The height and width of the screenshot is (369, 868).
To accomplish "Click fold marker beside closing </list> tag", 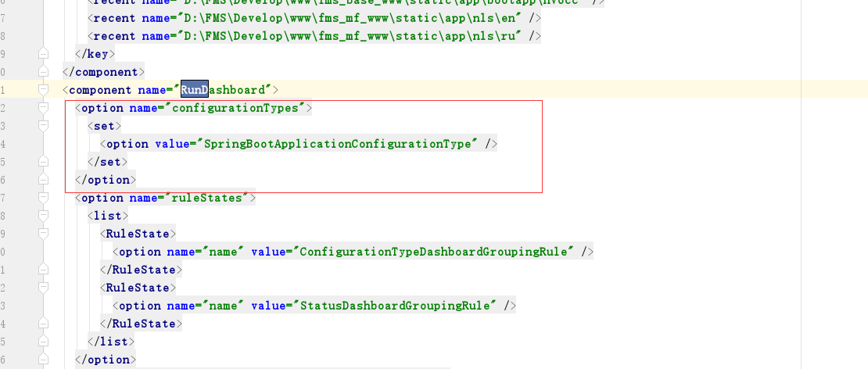I will [43, 342].
